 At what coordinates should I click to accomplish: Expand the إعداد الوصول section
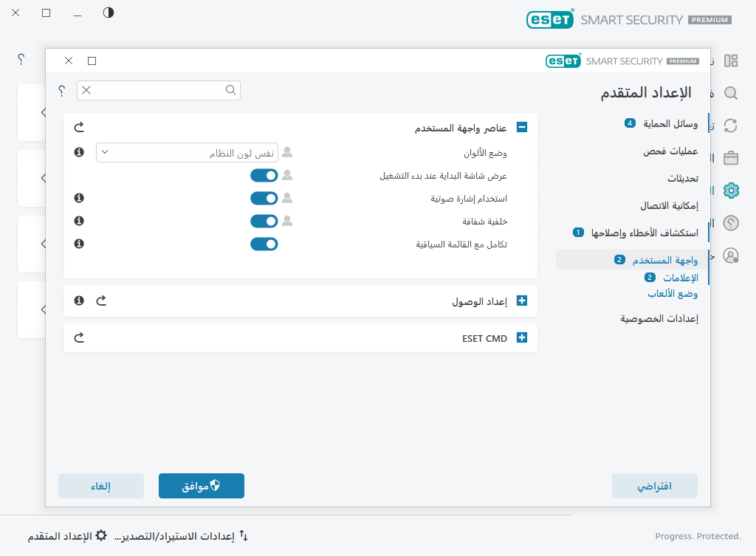point(522,301)
